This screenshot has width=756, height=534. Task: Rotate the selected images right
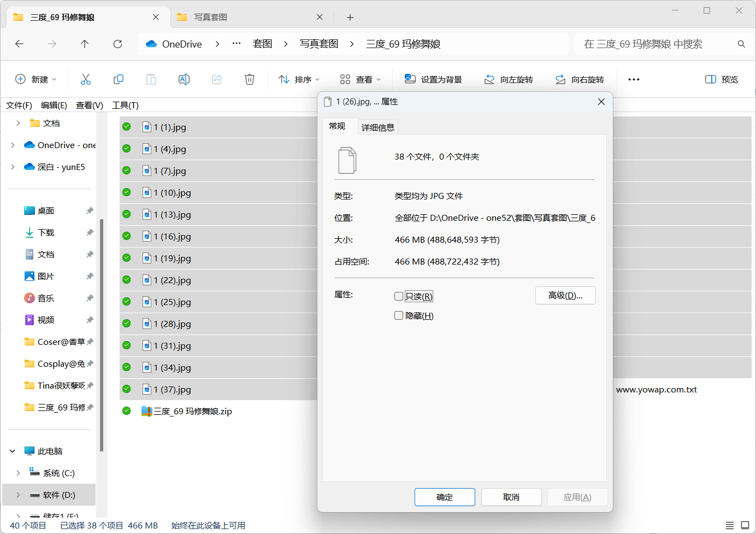pos(581,79)
